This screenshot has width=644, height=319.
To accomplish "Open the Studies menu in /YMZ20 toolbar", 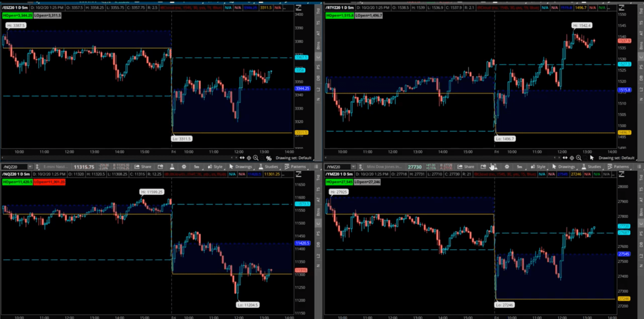I will [591, 167].
